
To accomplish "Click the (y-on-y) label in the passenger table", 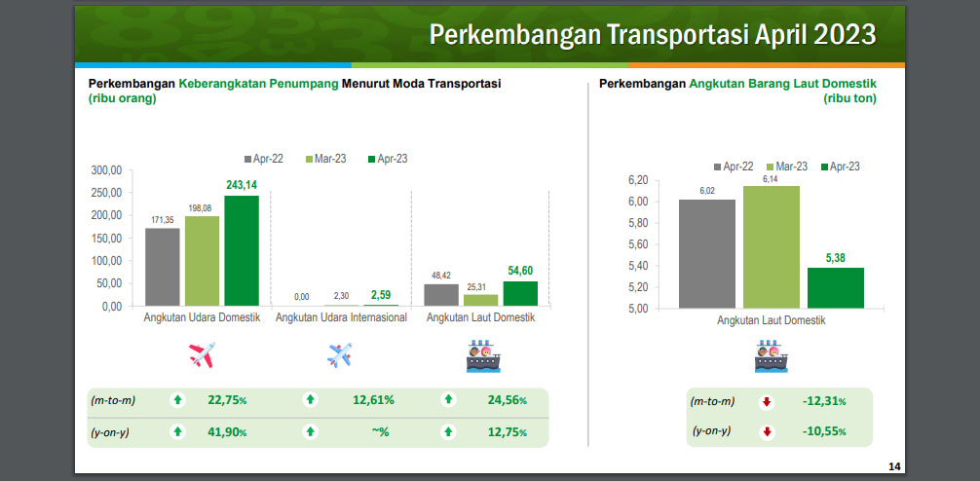I will pyautogui.click(x=111, y=431).
